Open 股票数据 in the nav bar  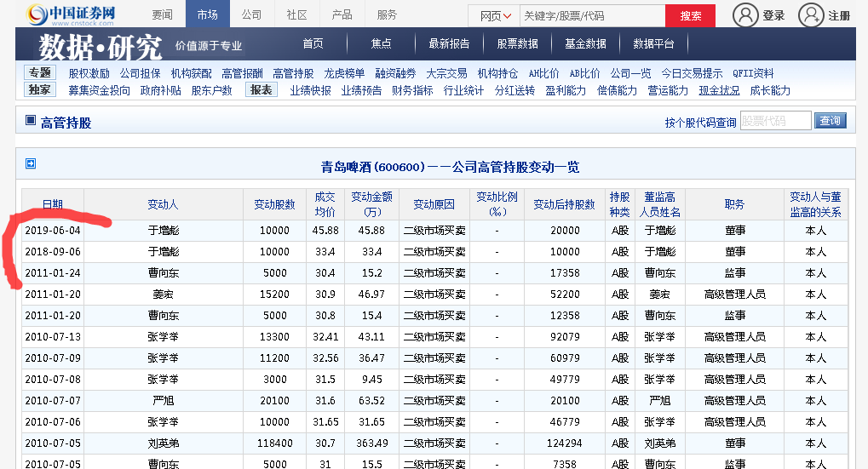tap(517, 43)
